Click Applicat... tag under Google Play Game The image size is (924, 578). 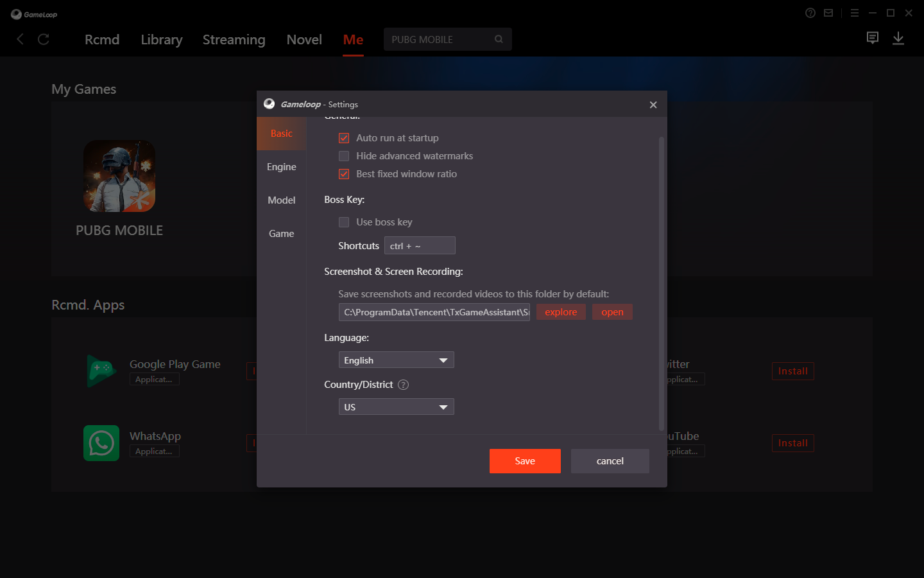pyautogui.click(x=154, y=380)
